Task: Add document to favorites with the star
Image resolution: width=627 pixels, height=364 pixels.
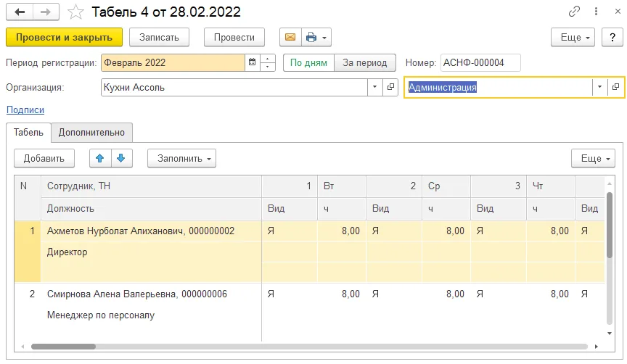Action: pos(75,12)
